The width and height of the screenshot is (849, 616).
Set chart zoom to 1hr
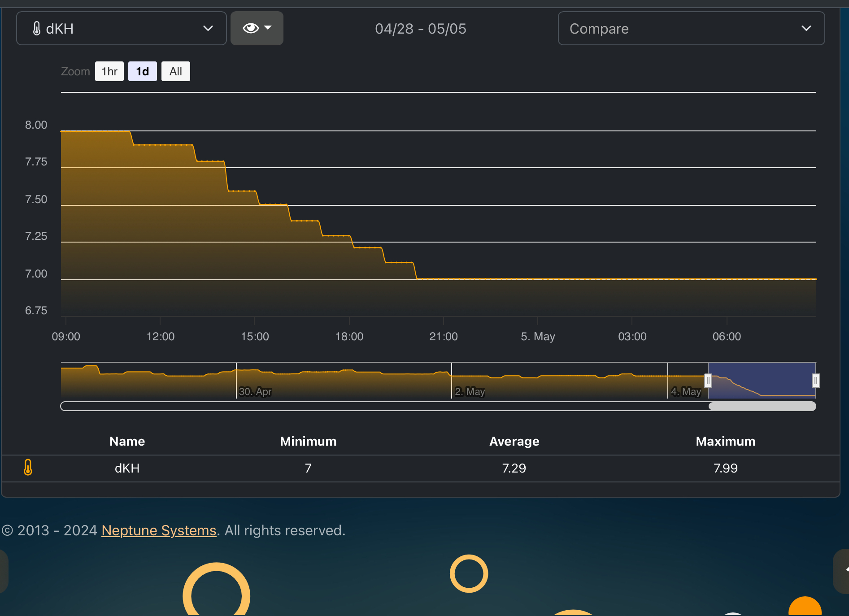[109, 71]
